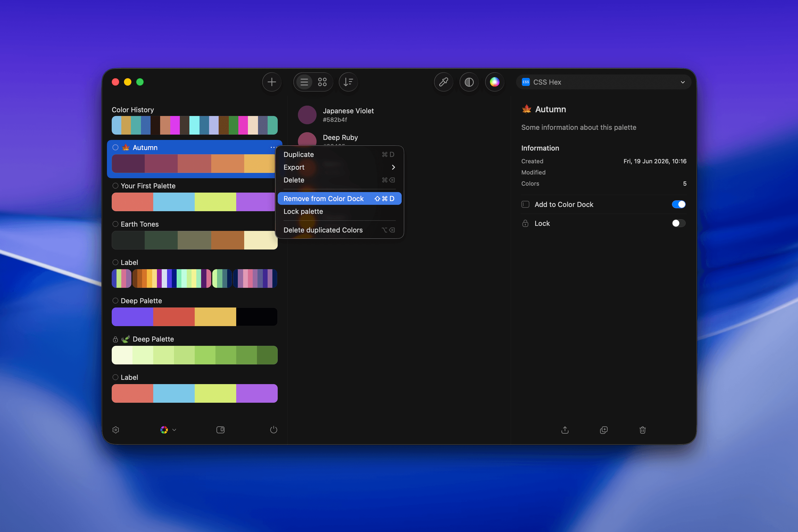Image resolution: width=798 pixels, height=532 pixels.
Task: Edit the palette description text field
Action: 579,127
